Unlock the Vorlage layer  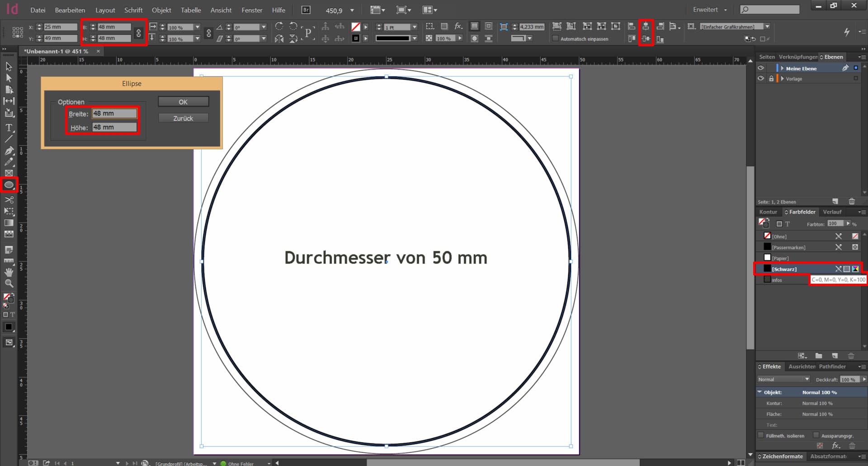(x=771, y=78)
